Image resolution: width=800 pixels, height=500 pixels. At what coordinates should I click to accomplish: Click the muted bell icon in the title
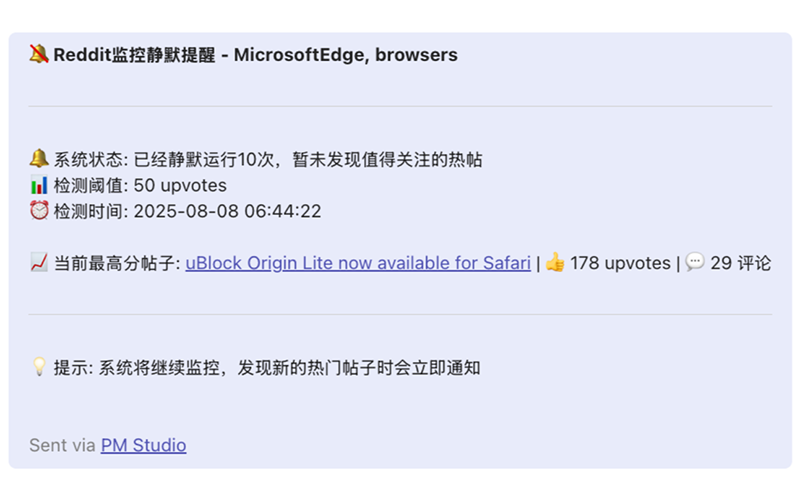pyautogui.click(x=39, y=54)
